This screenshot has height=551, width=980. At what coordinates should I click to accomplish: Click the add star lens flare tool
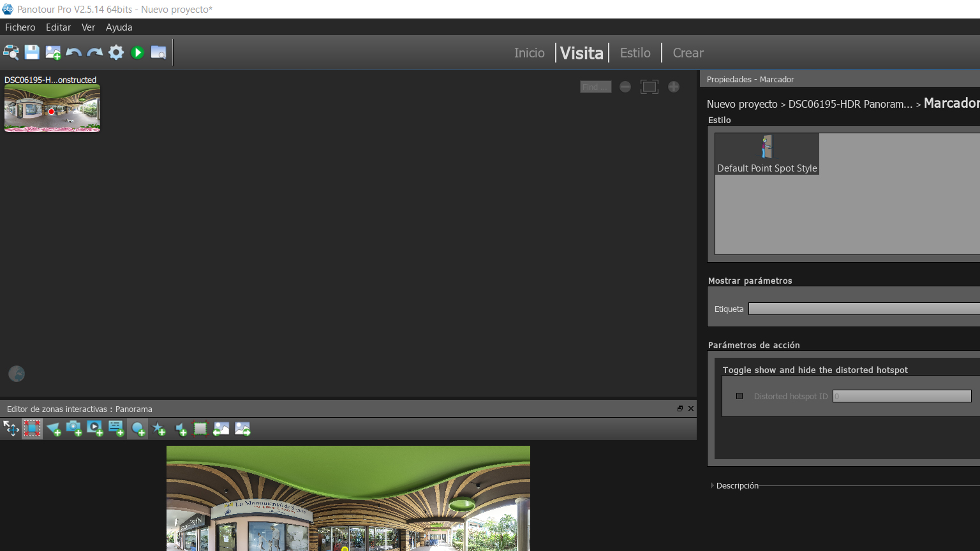click(x=159, y=429)
